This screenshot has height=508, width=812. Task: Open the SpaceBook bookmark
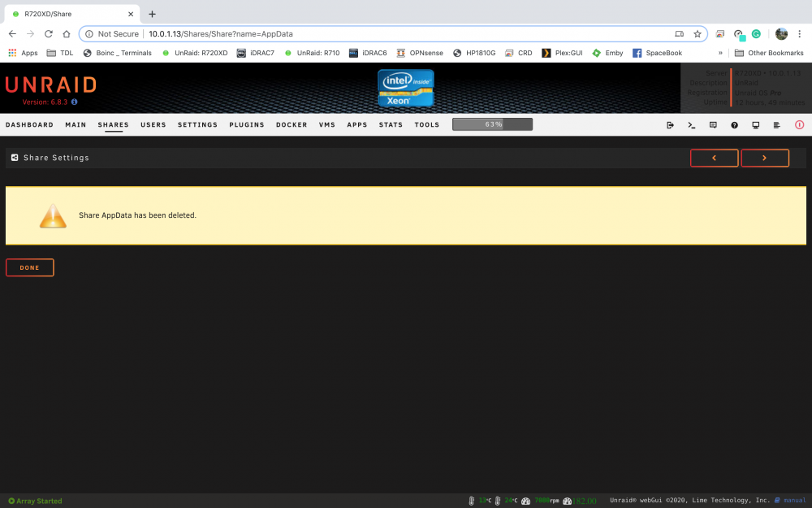657,53
